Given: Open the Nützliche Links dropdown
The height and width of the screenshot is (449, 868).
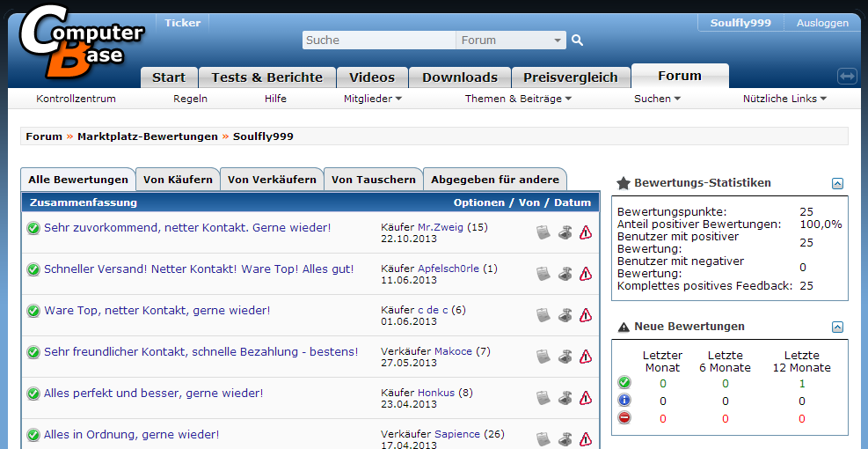Looking at the screenshot, I should click(784, 99).
